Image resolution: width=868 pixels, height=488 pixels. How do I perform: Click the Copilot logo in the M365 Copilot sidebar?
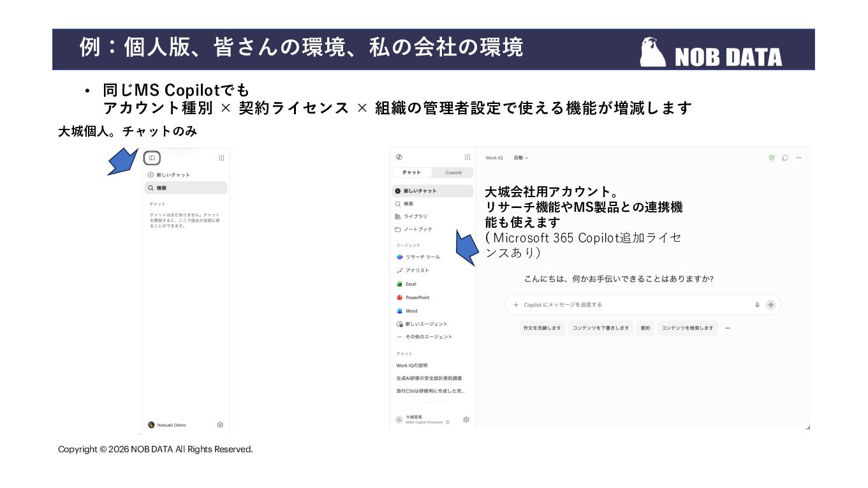[399, 157]
